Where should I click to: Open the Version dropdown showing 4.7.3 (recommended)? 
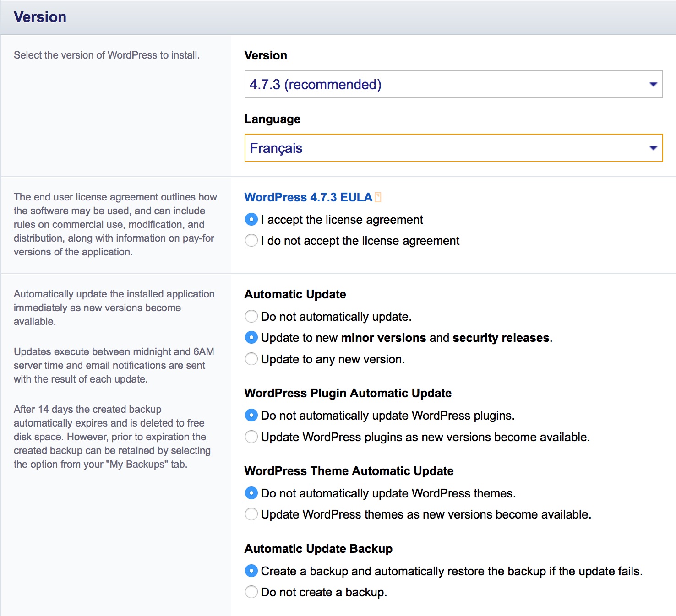(x=453, y=84)
